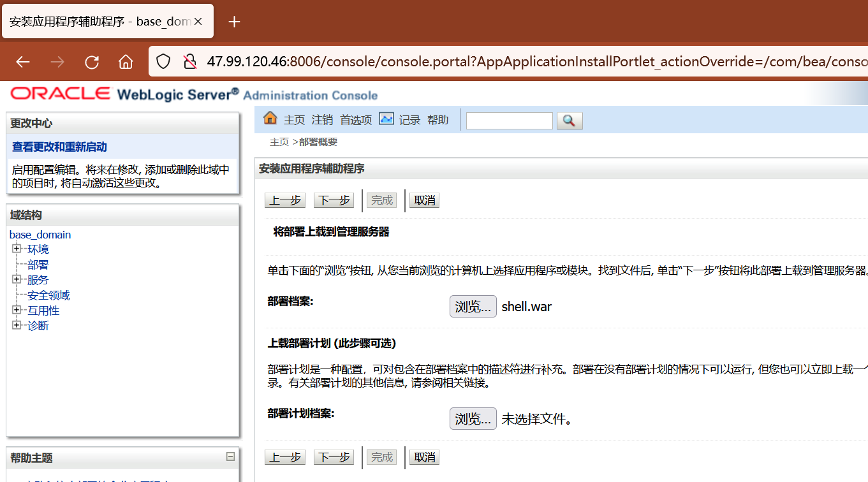
Task: Open the browser home page icon
Action: tap(125, 61)
